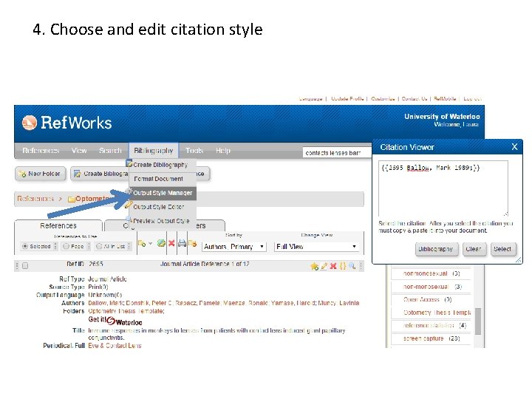Click the Select button in Citation Viewer
The image size is (532, 399).
pyautogui.click(x=503, y=249)
